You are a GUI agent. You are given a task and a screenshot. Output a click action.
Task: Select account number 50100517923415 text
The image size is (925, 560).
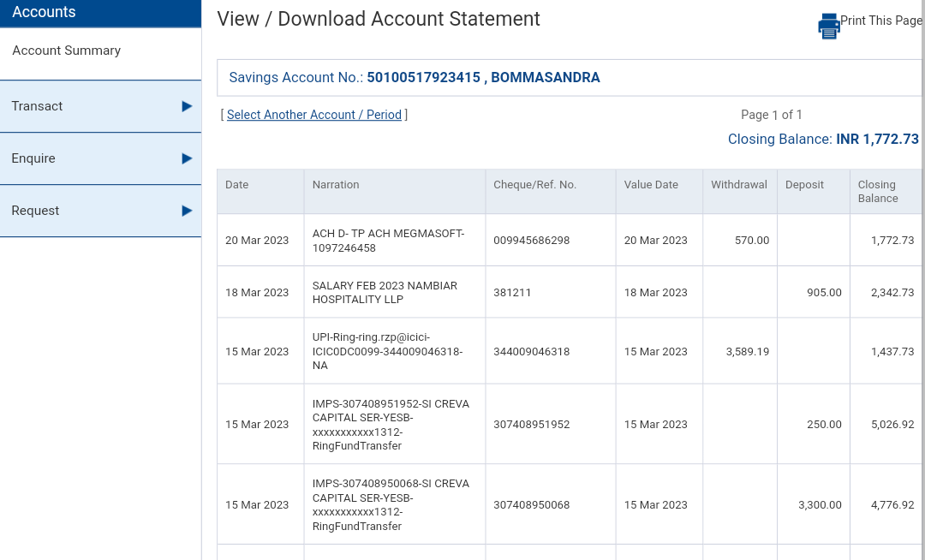424,78
